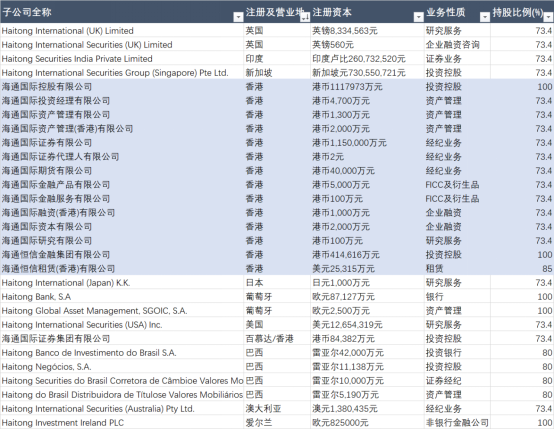This screenshot has height=429, width=554.
Task: Select capital cell 美元25,315万元
Action: pyautogui.click(x=367, y=269)
